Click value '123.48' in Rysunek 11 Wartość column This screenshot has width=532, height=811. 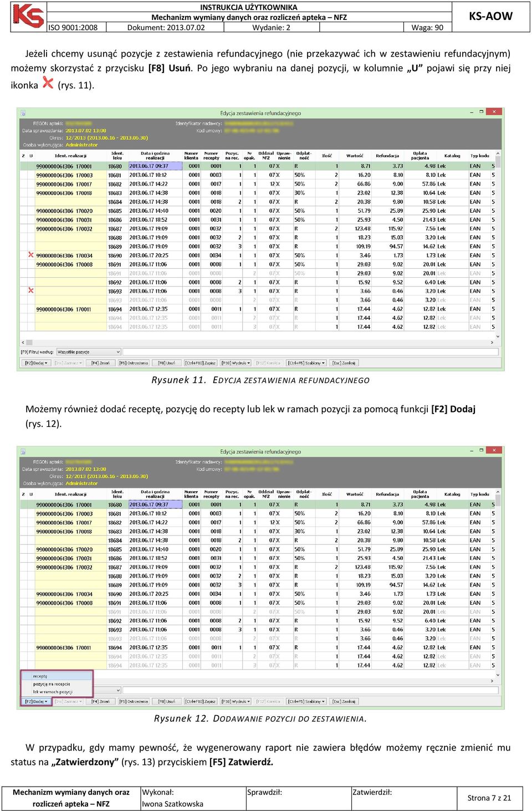[362, 228]
